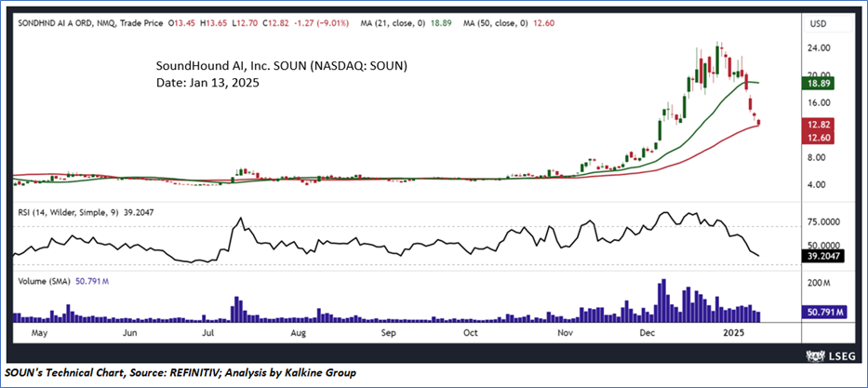
Task: Select the 'RSI (14, Wilder, Simple, 9)' indicator label
Action: (x=68, y=211)
